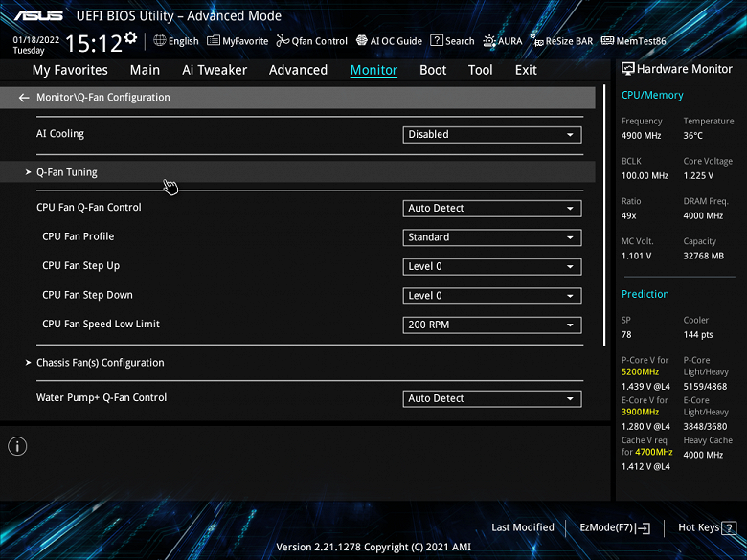Open MemTest86 icon
This screenshot has height=560, width=747.
(607, 40)
